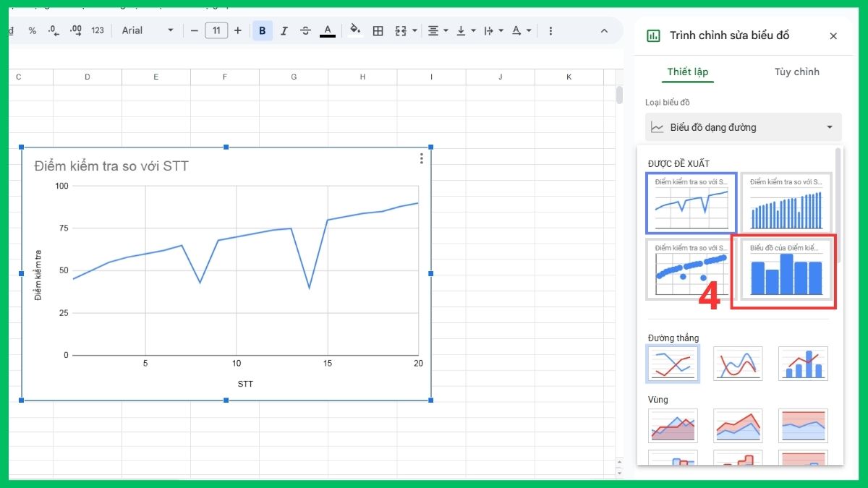
Task: Click the increase font size button
Action: coord(237,30)
